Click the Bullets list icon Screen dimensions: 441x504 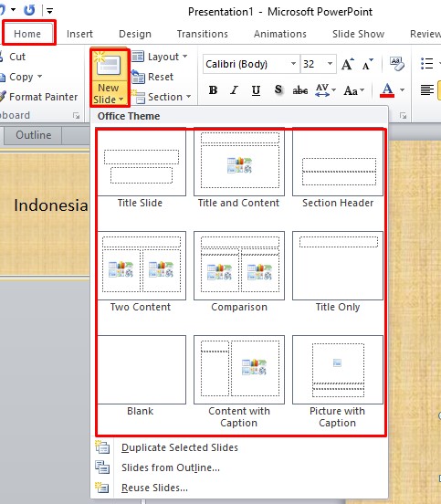[427, 63]
